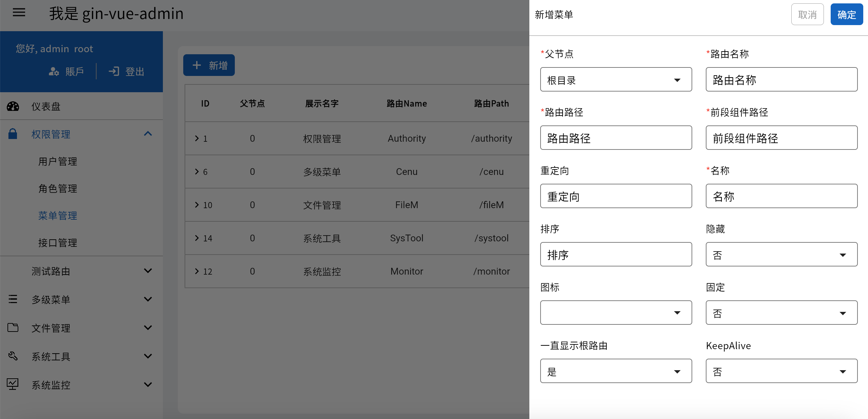
Task: Open the KeepAlive dropdown
Action: coord(781,371)
